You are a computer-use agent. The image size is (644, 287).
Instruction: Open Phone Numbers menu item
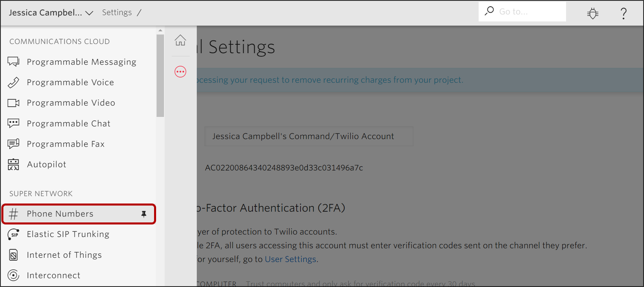(x=60, y=214)
